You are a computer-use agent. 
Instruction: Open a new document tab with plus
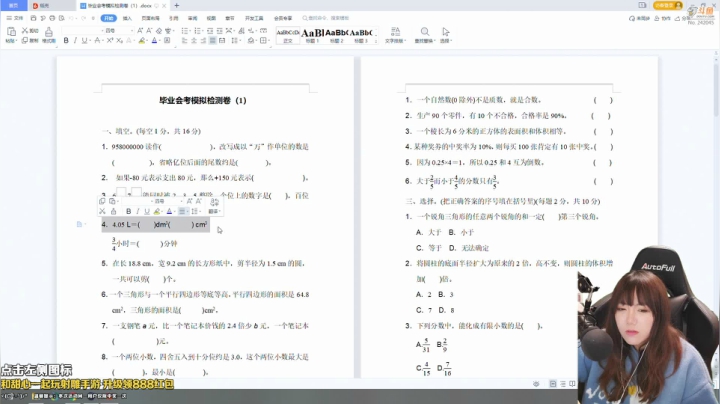click(177, 6)
